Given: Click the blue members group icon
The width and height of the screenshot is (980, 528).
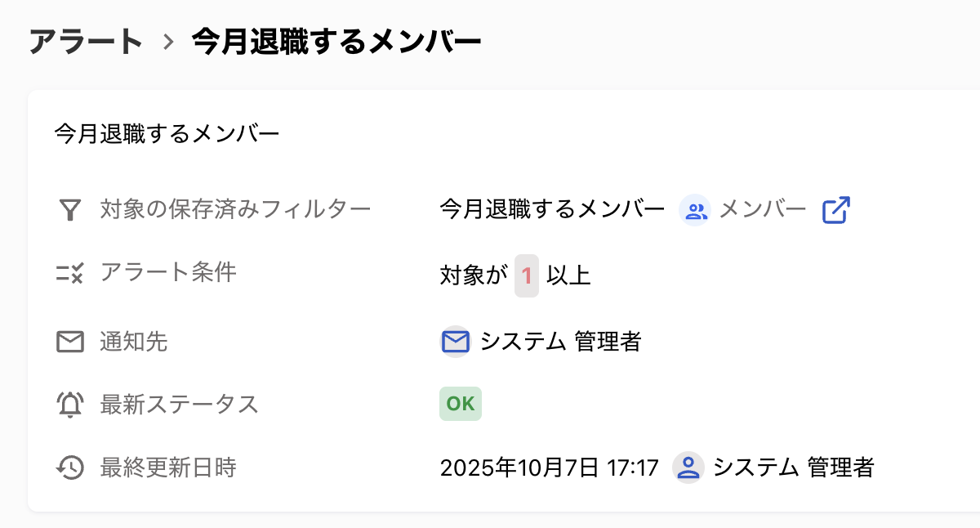Looking at the screenshot, I should [695, 211].
